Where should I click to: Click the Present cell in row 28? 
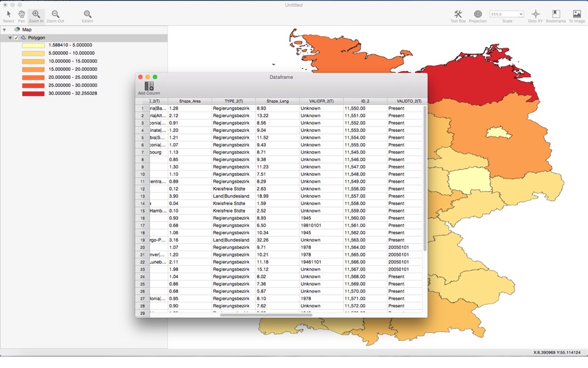click(405, 306)
